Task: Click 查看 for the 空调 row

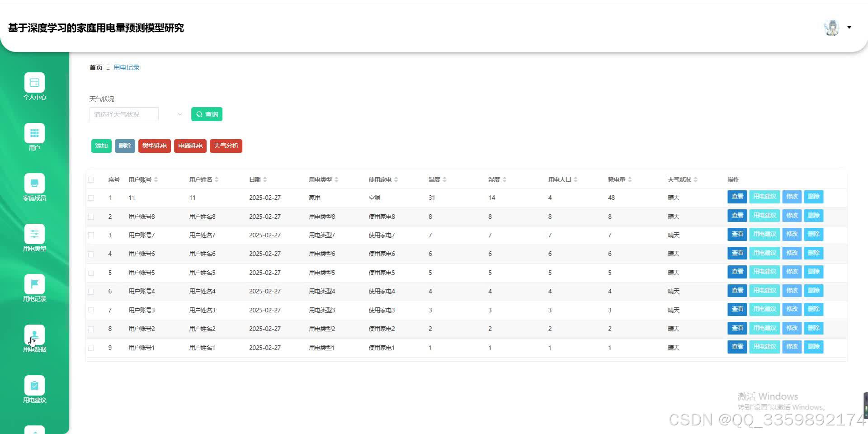Action: (x=737, y=197)
